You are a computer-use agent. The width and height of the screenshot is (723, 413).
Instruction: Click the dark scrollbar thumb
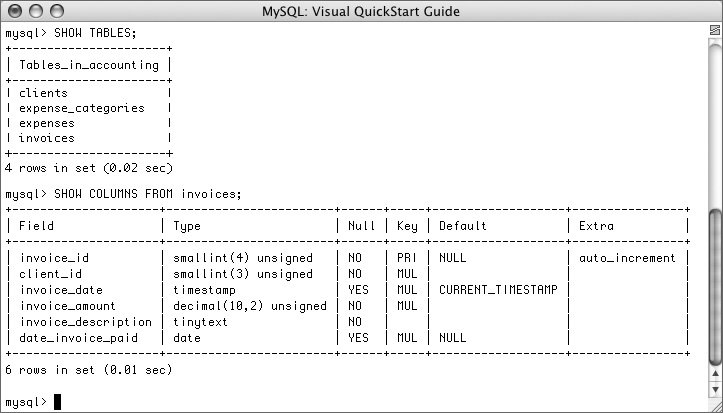[x=715, y=287]
